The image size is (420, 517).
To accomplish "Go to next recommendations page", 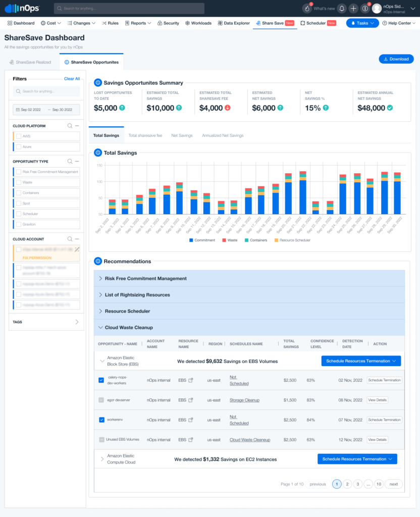I will pos(394,484).
